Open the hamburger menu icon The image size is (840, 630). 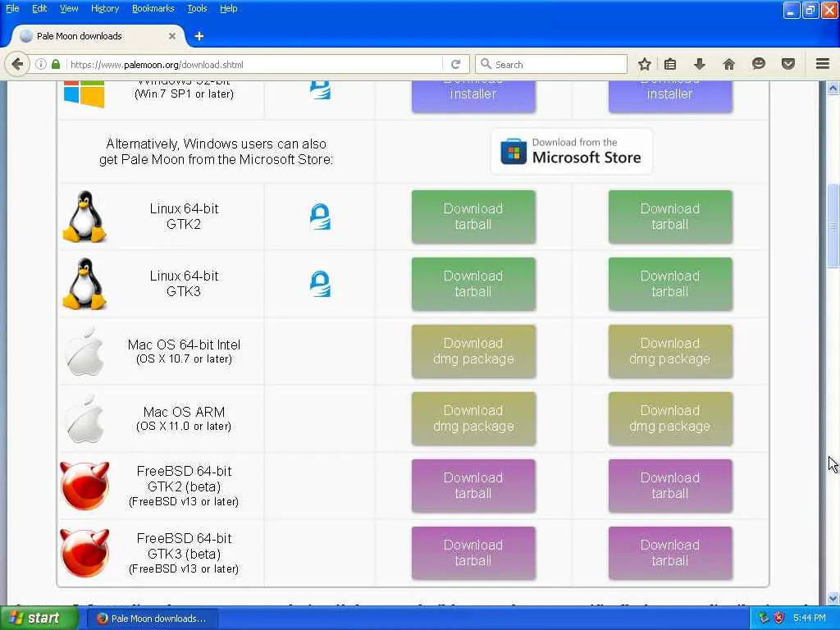point(823,64)
